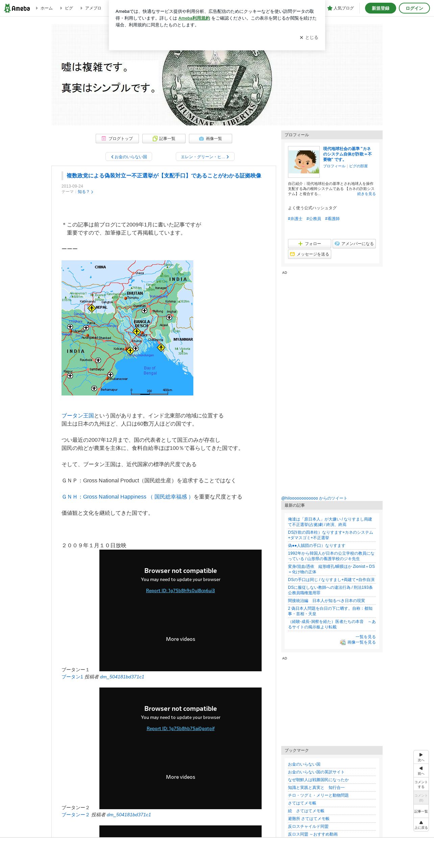
Task: Close the cookie notice with とじる
Action: tap(309, 38)
